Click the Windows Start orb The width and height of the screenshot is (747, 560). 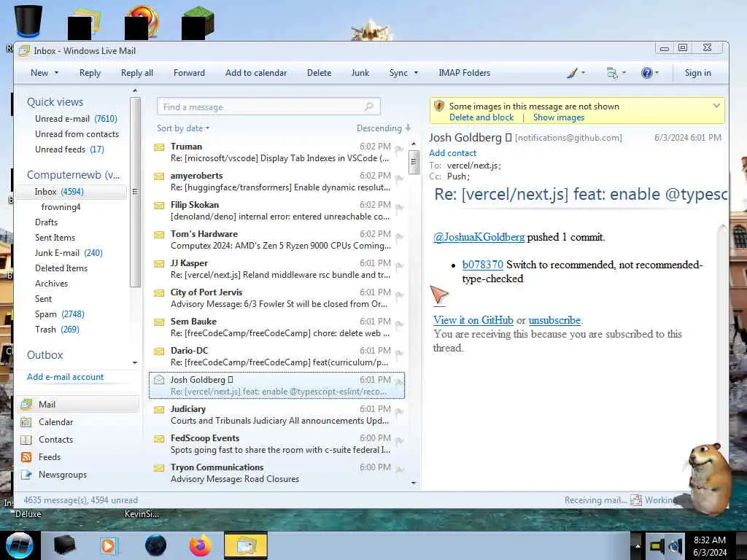[20, 545]
